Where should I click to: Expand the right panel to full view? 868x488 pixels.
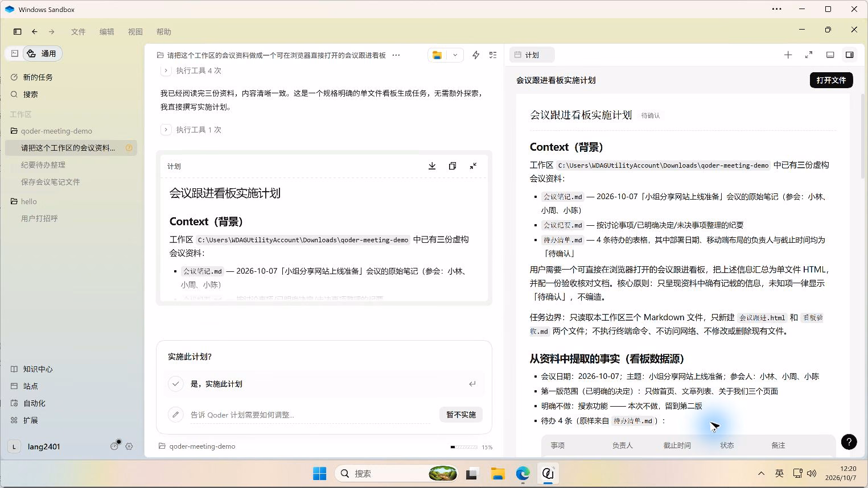[809, 55]
